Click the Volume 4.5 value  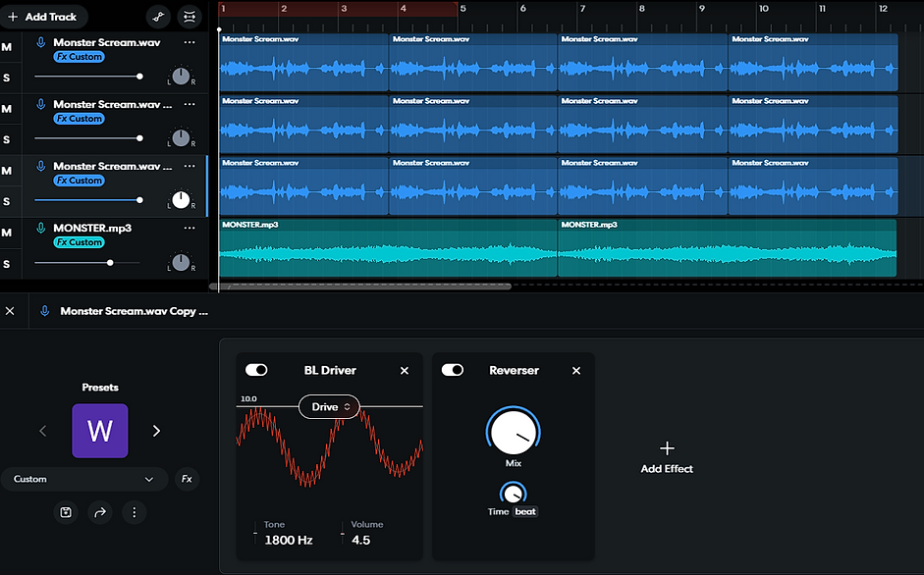click(x=360, y=540)
